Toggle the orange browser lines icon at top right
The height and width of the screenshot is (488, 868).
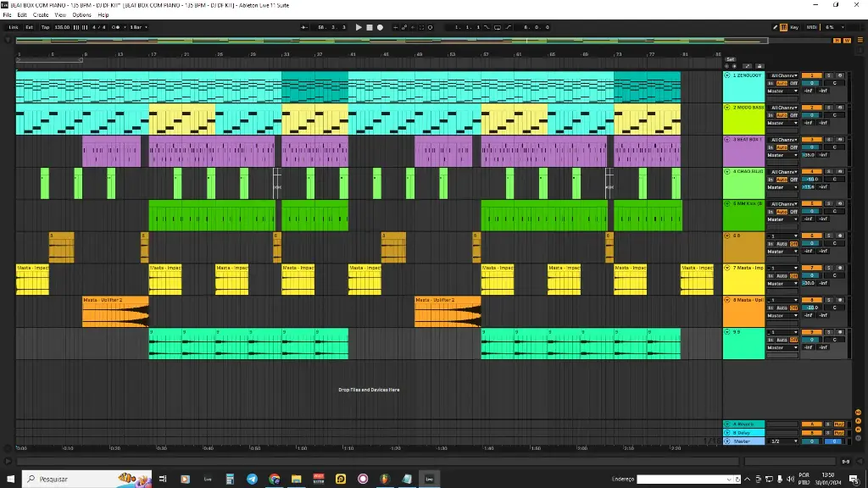coord(860,40)
